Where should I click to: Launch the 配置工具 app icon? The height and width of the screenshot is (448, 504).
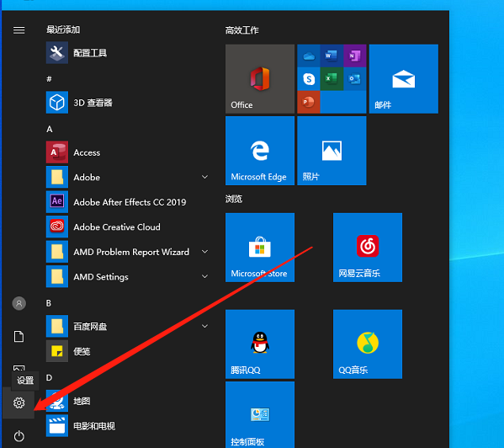(57, 52)
